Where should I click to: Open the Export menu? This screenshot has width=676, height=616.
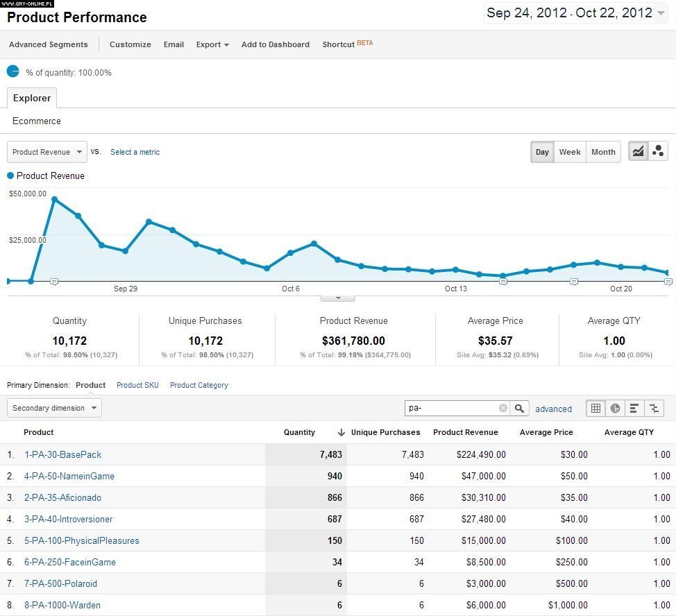pyautogui.click(x=212, y=44)
